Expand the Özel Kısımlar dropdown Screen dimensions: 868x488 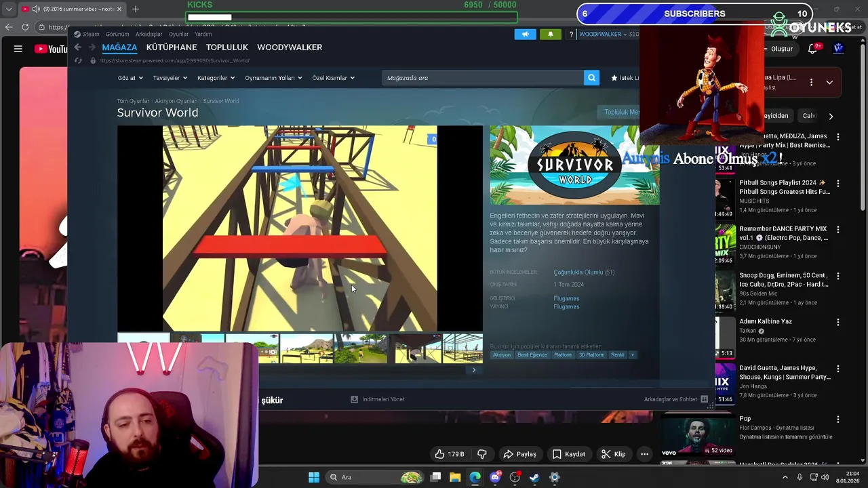point(333,78)
